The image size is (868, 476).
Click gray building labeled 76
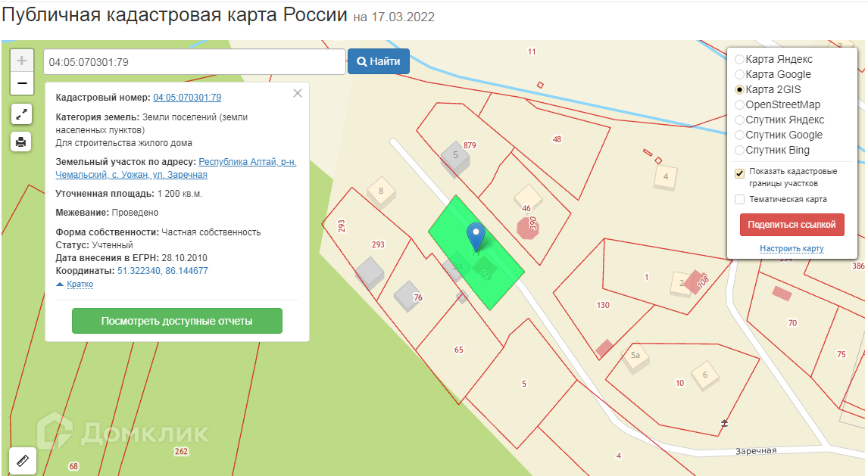[x=407, y=295]
